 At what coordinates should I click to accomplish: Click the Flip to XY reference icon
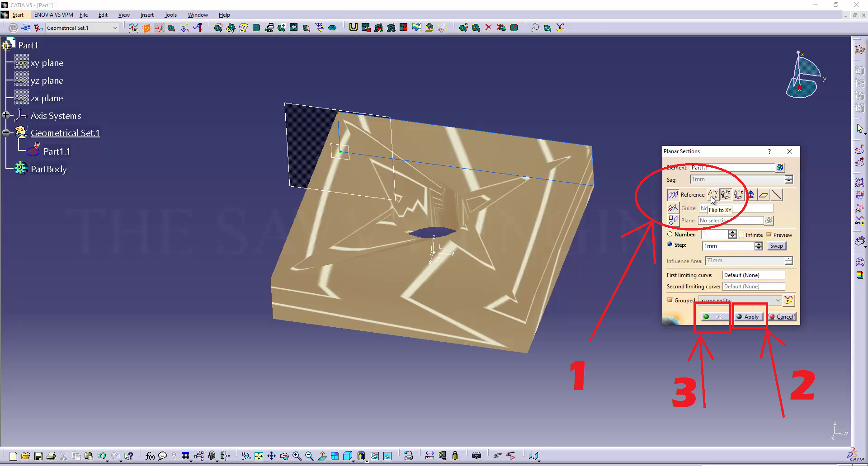[712, 195]
